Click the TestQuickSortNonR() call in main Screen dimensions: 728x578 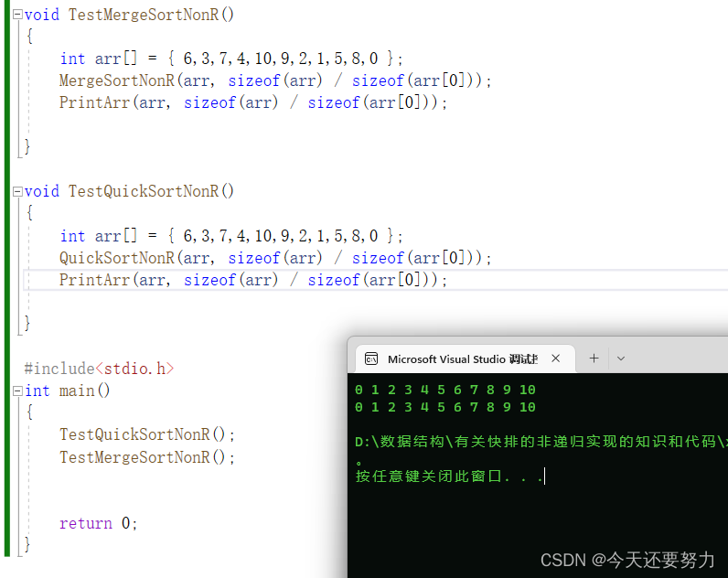(147, 435)
